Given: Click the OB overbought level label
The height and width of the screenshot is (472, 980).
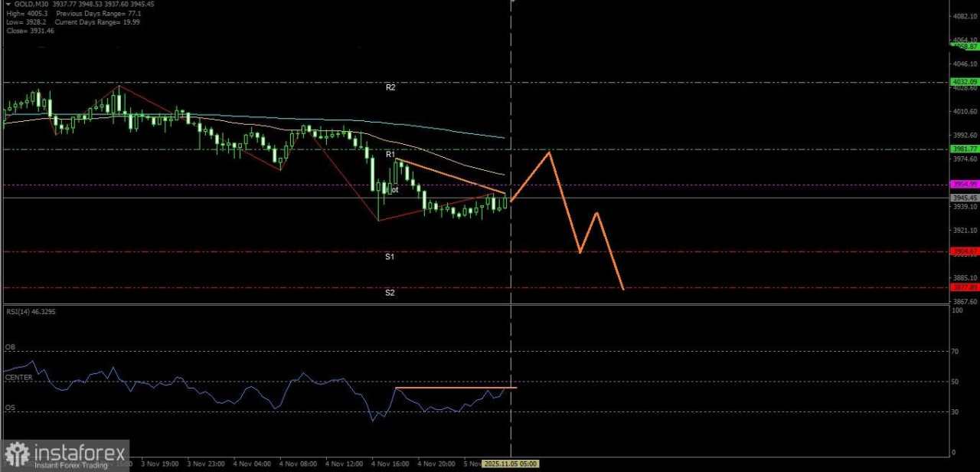Looking at the screenshot, I should [x=10, y=347].
